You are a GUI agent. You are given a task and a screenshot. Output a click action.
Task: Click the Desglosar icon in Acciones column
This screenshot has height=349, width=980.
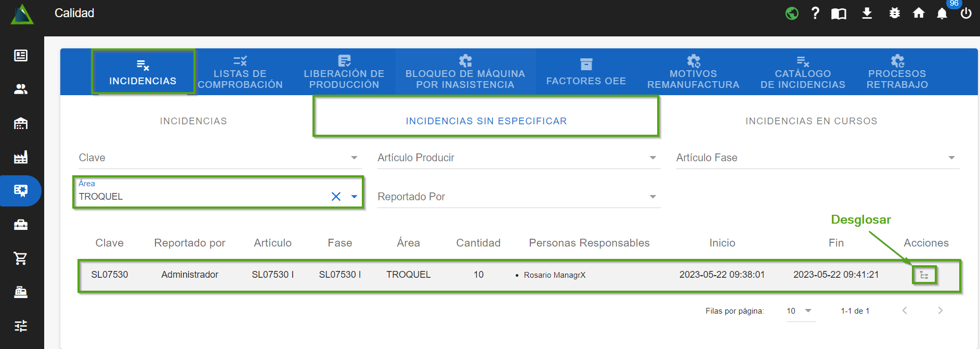point(924,275)
